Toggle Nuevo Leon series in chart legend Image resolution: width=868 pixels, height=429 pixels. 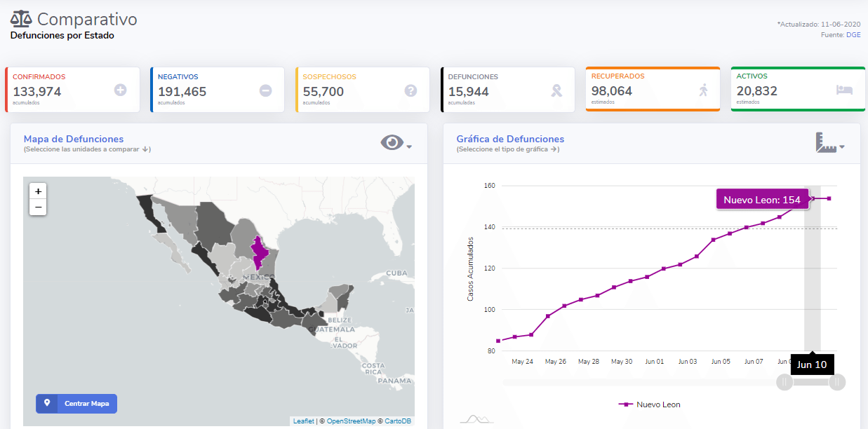click(x=649, y=404)
